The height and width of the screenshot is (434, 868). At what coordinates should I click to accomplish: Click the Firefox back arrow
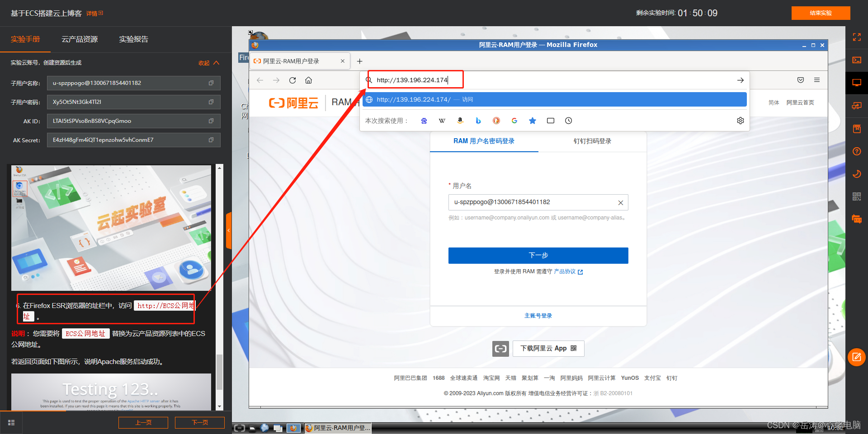pos(260,80)
